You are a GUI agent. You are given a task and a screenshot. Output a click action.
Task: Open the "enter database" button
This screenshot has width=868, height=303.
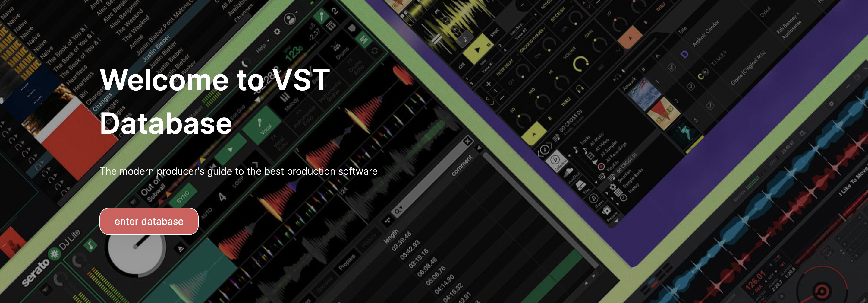[x=149, y=221]
